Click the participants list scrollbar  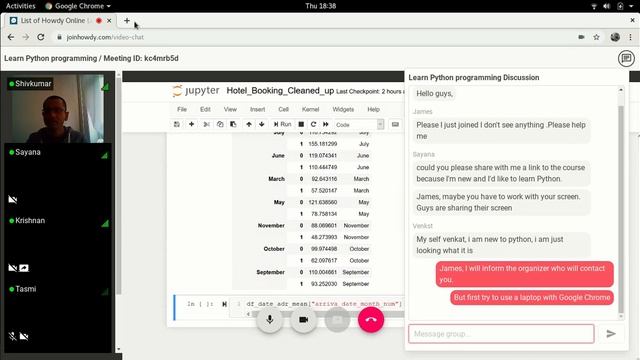[118, 186]
